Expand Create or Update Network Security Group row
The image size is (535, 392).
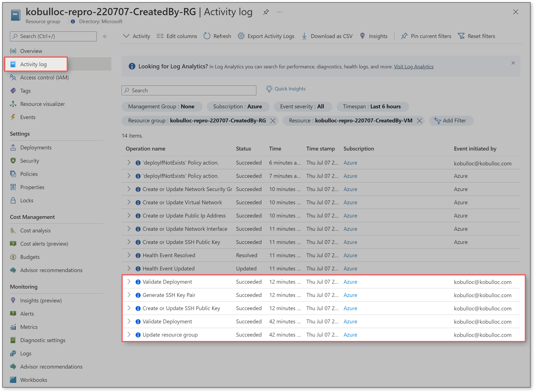click(x=129, y=189)
